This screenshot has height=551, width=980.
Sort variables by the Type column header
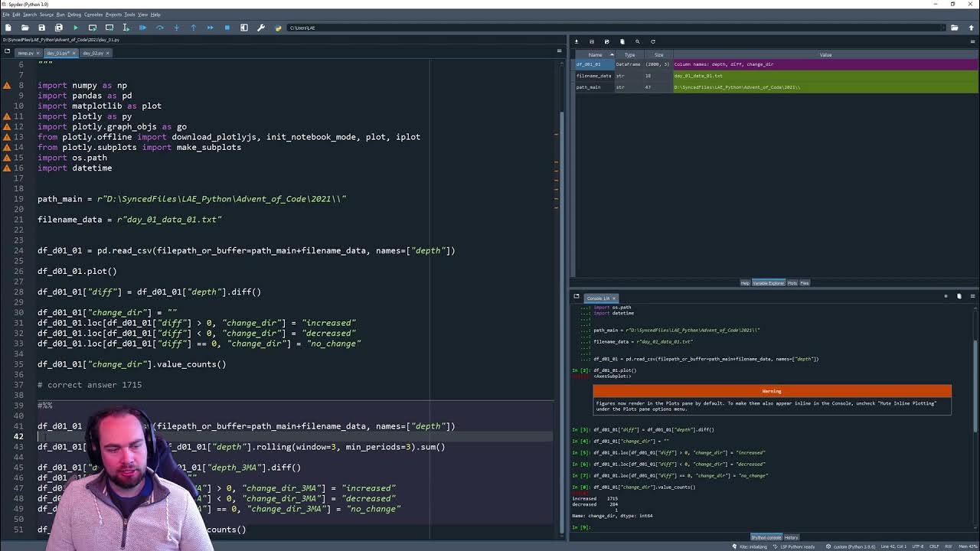pos(629,55)
